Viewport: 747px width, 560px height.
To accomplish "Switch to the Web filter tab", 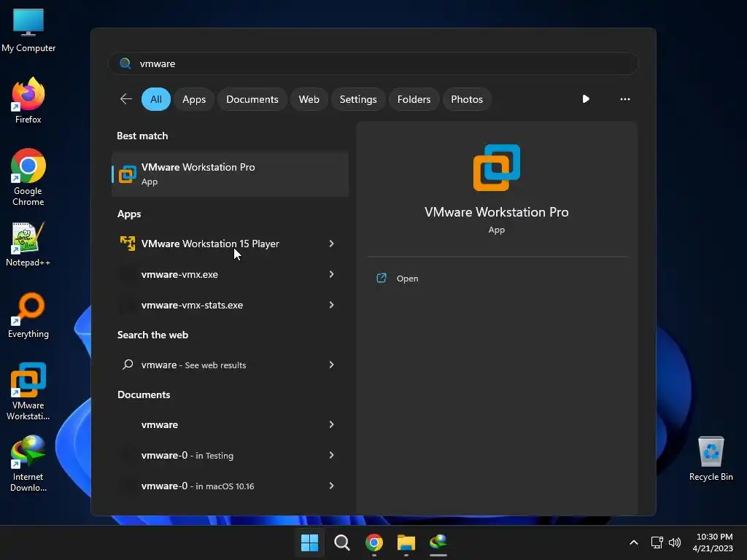I will pyautogui.click(x=309, y=99).
